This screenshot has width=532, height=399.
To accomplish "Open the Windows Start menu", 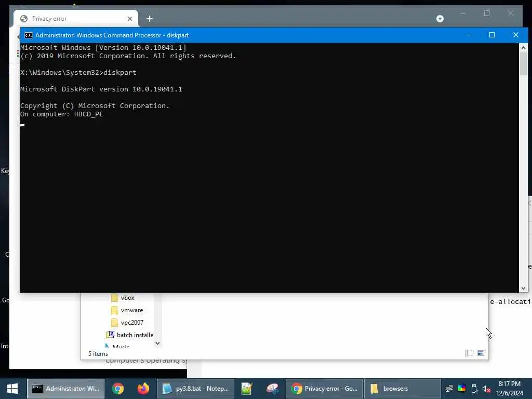I will tap(12, 389).
